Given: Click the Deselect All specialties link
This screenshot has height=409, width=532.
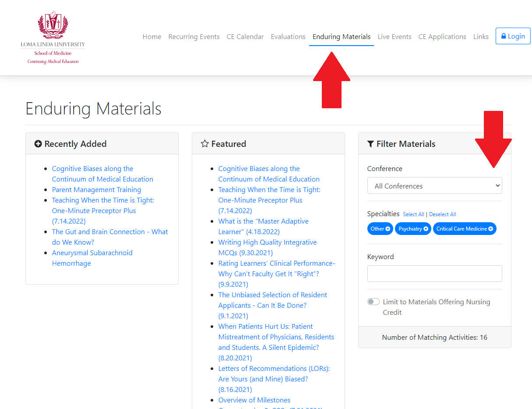Looking at the screenshot, I should point(442,214).
